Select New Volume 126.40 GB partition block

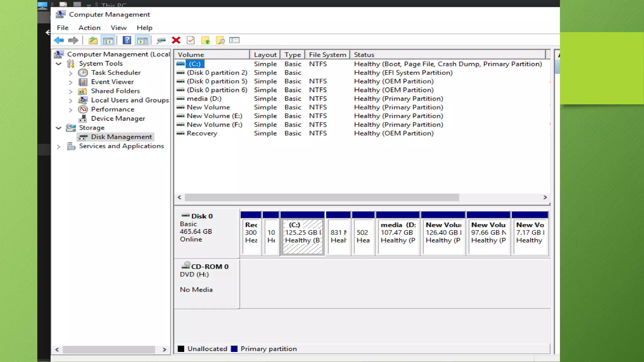pyautogui.click(x=443, y=233)
